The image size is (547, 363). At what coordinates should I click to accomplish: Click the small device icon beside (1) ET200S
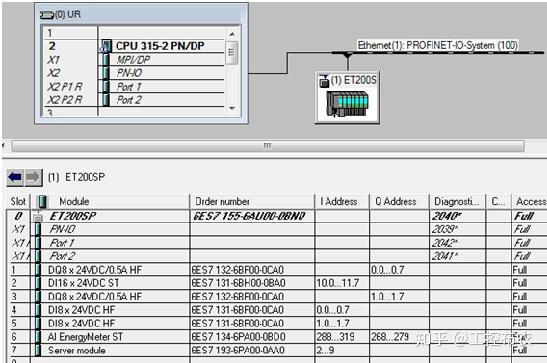tap(324, 81)
